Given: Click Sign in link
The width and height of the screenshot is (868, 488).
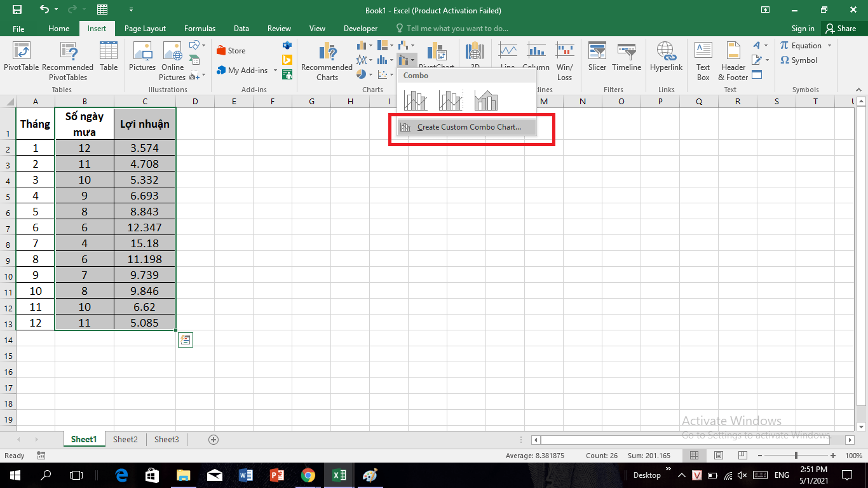Looking at the screenshot, I should [x=803, y=29].
